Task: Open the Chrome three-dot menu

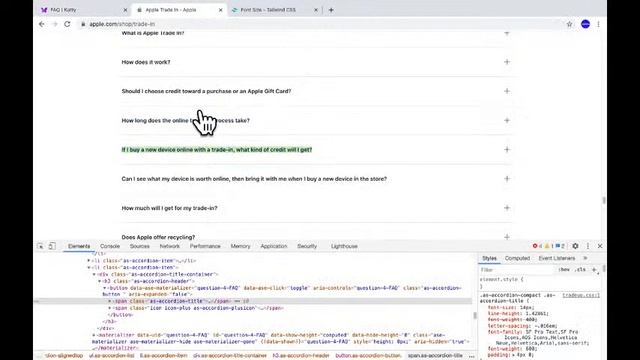Action: pyautogui.click(x=598, y=24)
